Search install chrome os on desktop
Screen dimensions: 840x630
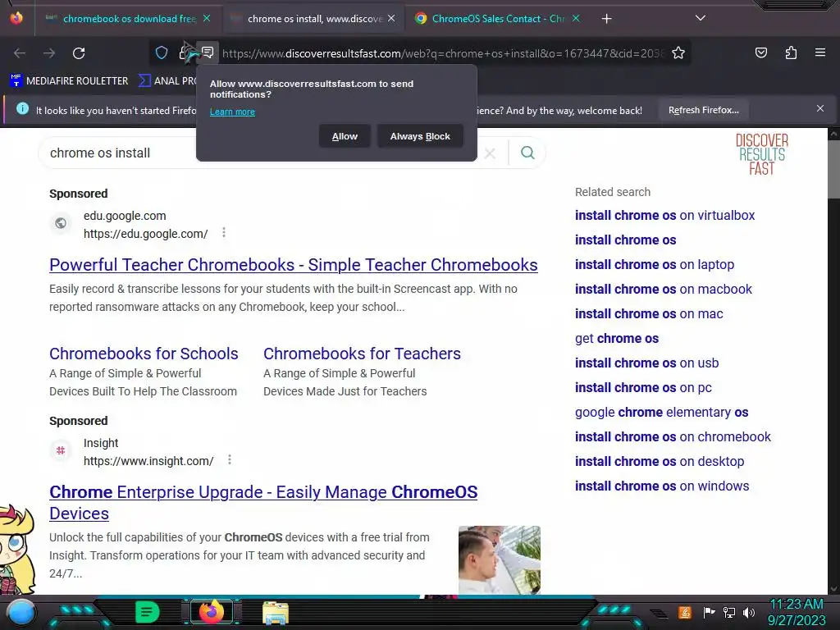click(x=660, y=462)
